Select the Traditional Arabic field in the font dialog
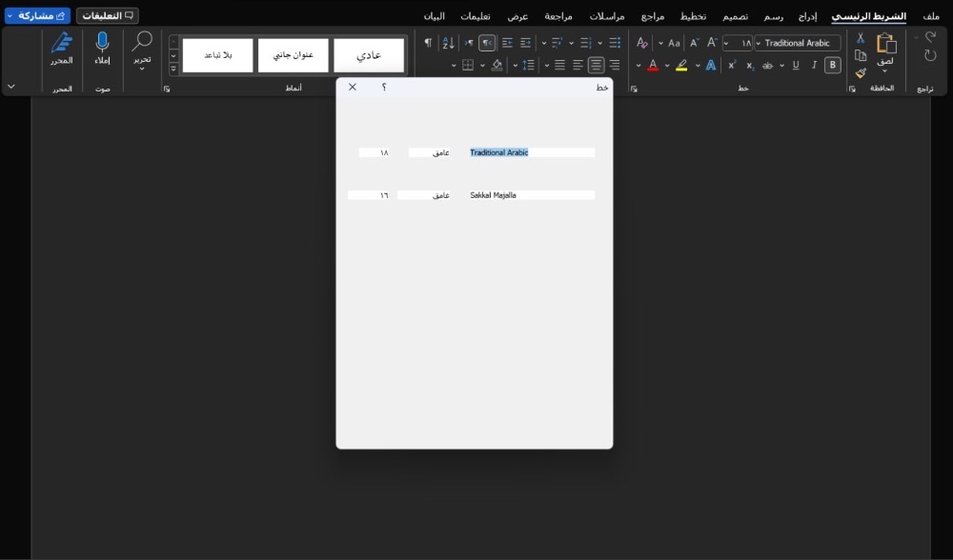The height and width of the screenshot is (560, 953). pos(532,152)
